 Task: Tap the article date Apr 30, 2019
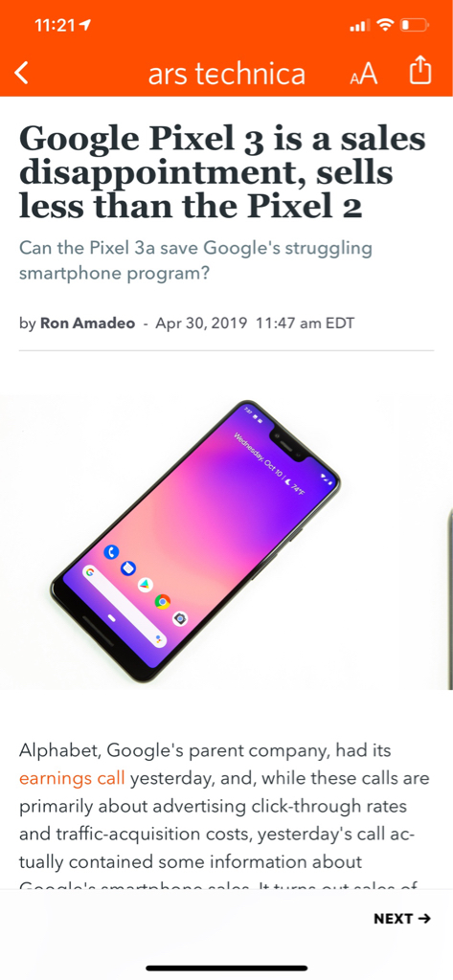tap(201, 323)
